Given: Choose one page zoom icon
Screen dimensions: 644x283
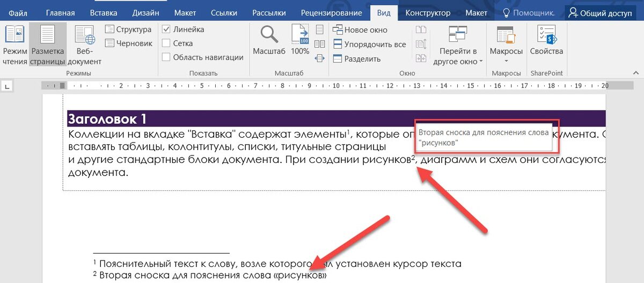Looking at the screenshot, I should pyautogui.click(x=320, y=29).
